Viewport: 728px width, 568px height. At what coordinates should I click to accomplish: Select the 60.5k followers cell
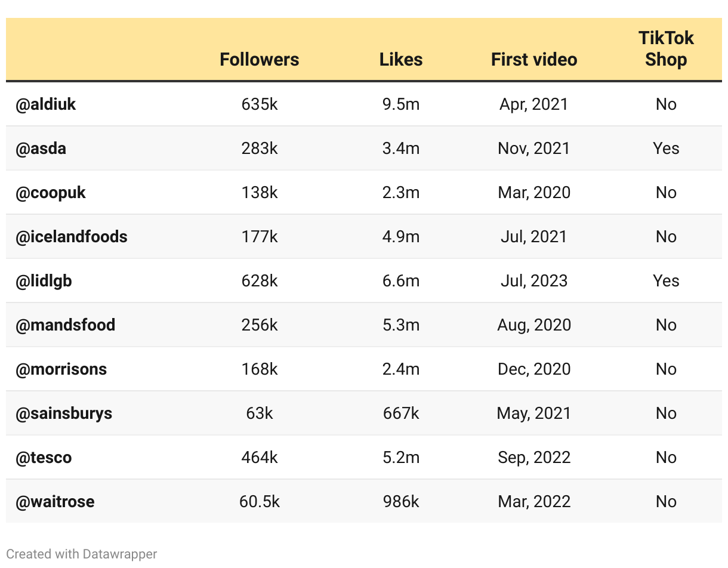pos(260,502)
